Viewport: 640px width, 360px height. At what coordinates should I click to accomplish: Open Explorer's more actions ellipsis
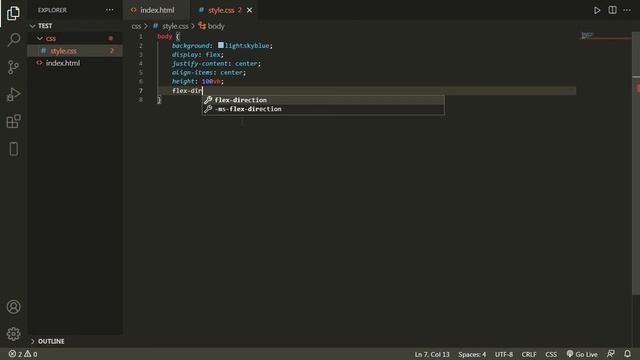click(109, 10)
